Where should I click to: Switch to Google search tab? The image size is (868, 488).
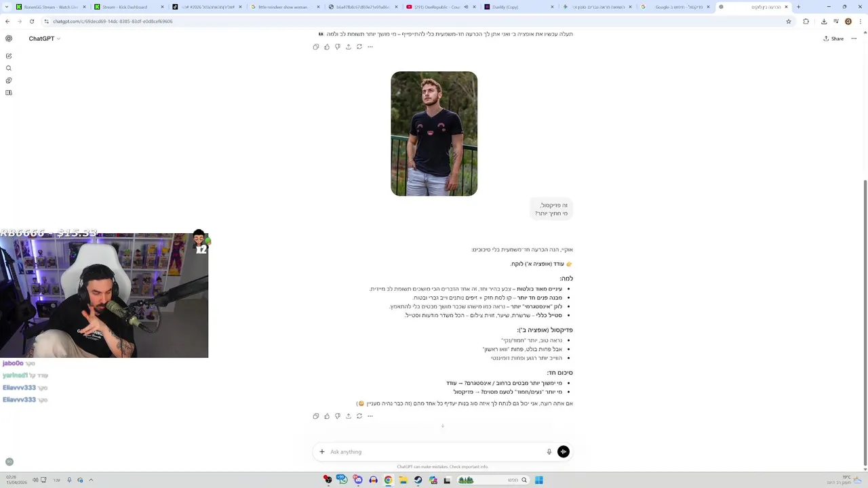pyautogui.click(x=675, y=7)
